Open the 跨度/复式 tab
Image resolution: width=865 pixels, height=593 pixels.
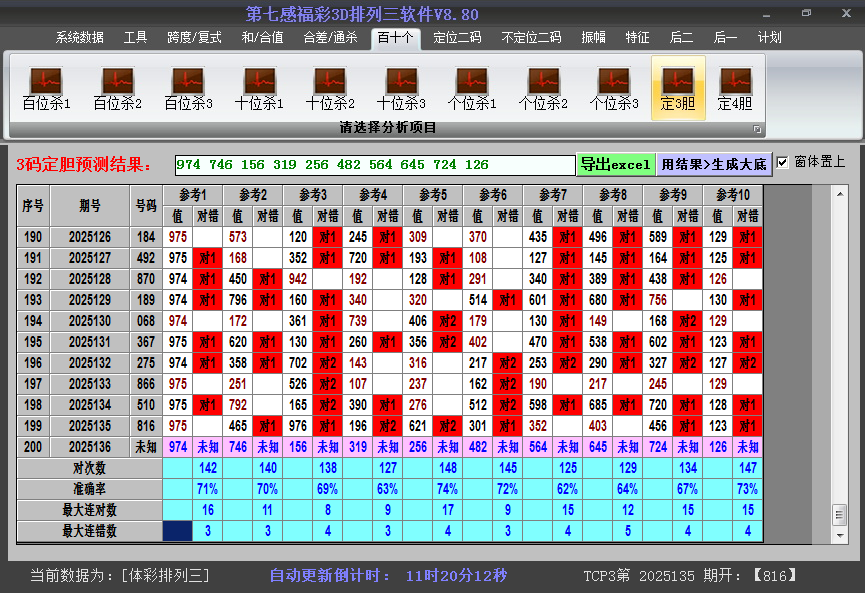pyautogui.click(x=194, y=38)
